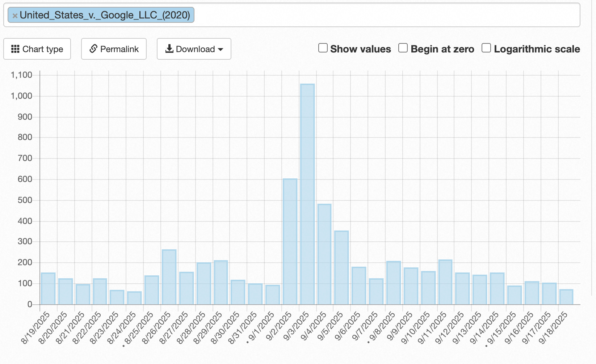Pick the 8/26/2025 bar
This screenshot has width=596, height=364.
click(x=169, y=277)
